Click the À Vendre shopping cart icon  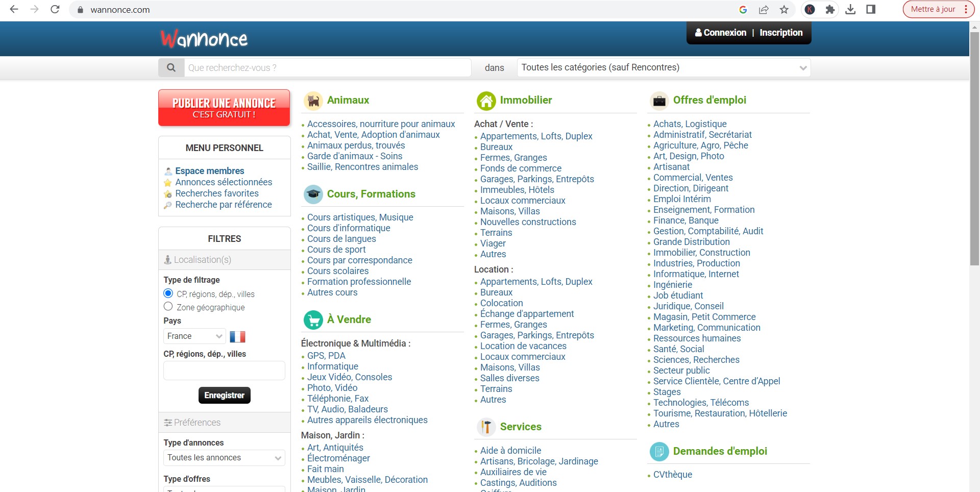click(313, 320)
